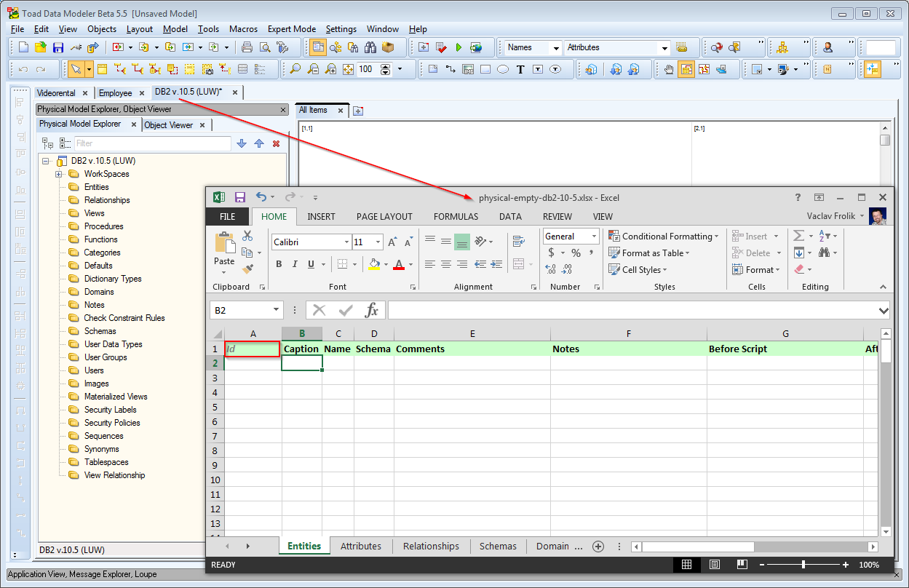Add a new workspace tab beside All Items
The width and height of the screenshot is (909, 588).
358,111
